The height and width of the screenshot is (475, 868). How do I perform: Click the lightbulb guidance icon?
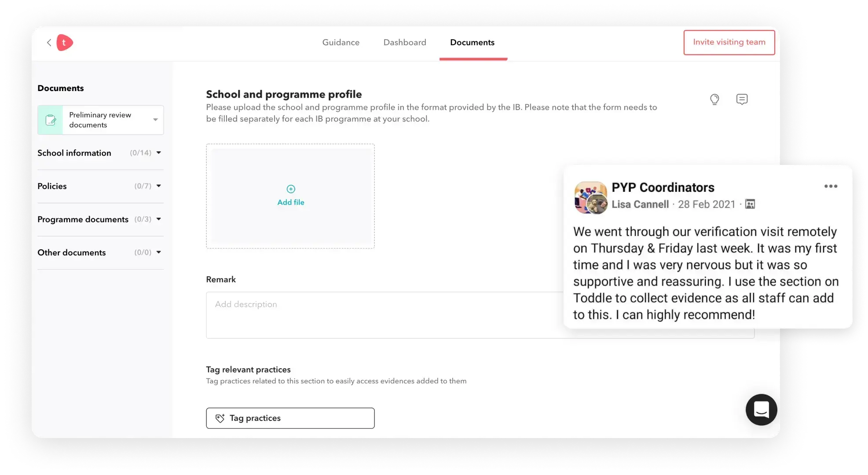[x=715, y=99]
